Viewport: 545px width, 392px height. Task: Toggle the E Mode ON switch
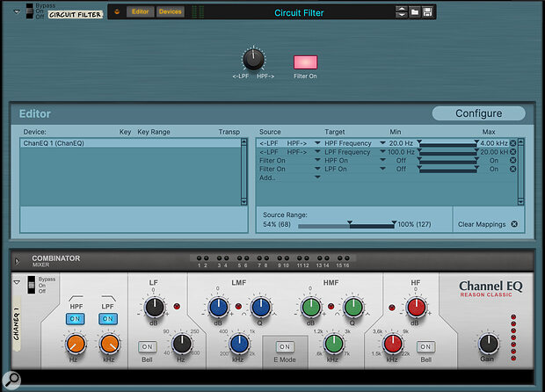point(285,346)
